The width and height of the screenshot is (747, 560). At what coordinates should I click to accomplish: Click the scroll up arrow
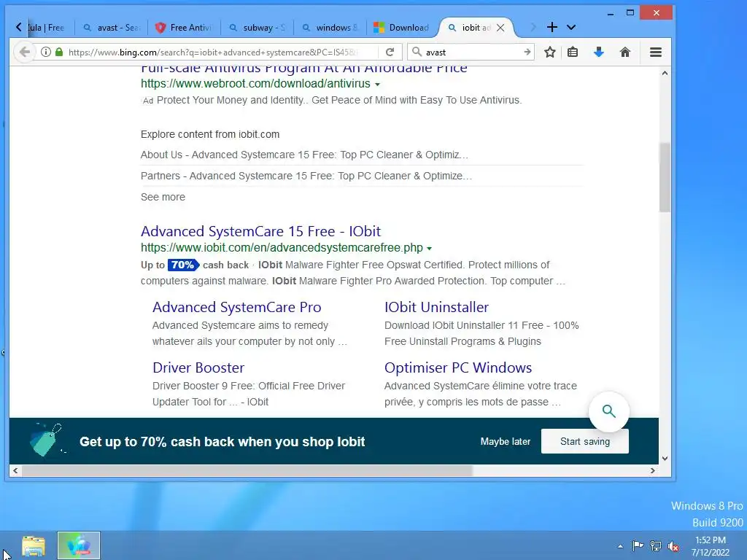[665, 74]
